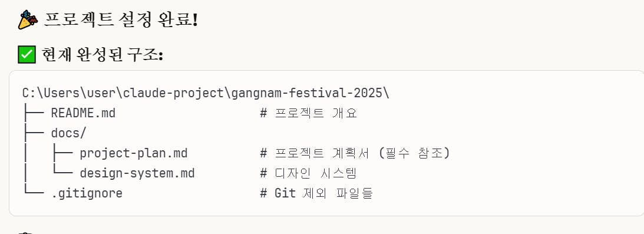Select README.md in the tree
The width and height of the screenshot is (644, 234).
(x=83, y=113)
